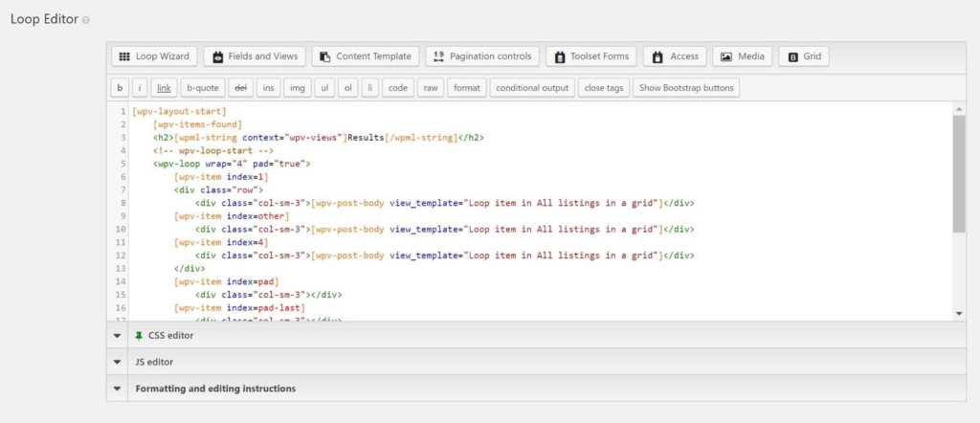Click the Grid button

pyautogui.click(x=803, y=56)
